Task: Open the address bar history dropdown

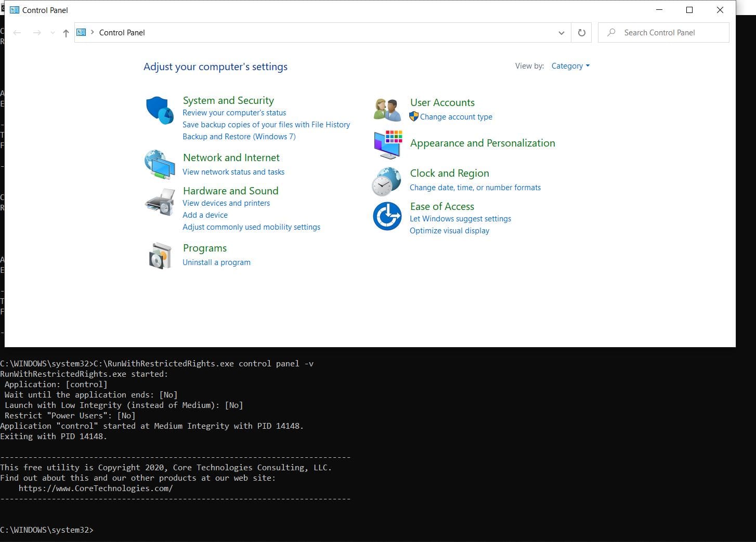Action: tap(561, 33)
